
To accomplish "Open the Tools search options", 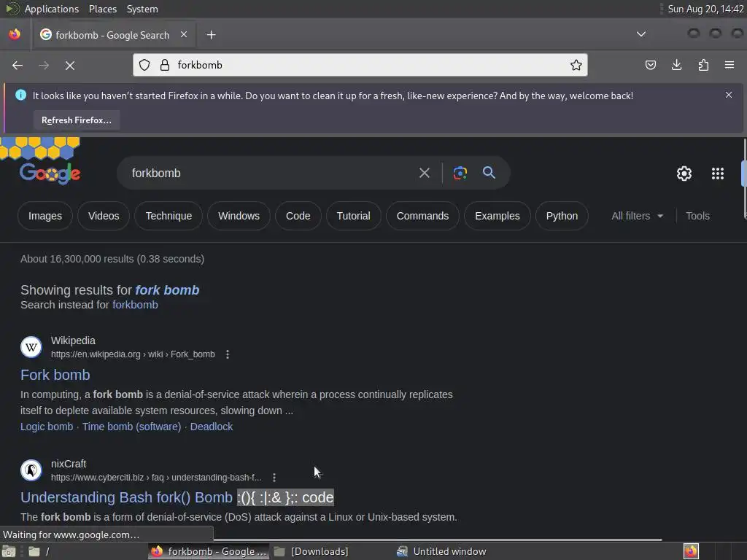I will tap(697, 216).
